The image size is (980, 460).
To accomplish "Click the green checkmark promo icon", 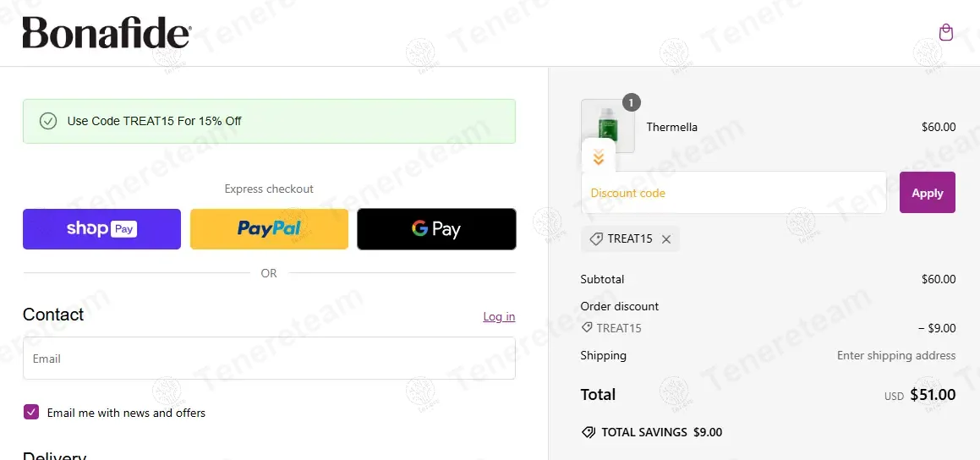I will 48,121.
